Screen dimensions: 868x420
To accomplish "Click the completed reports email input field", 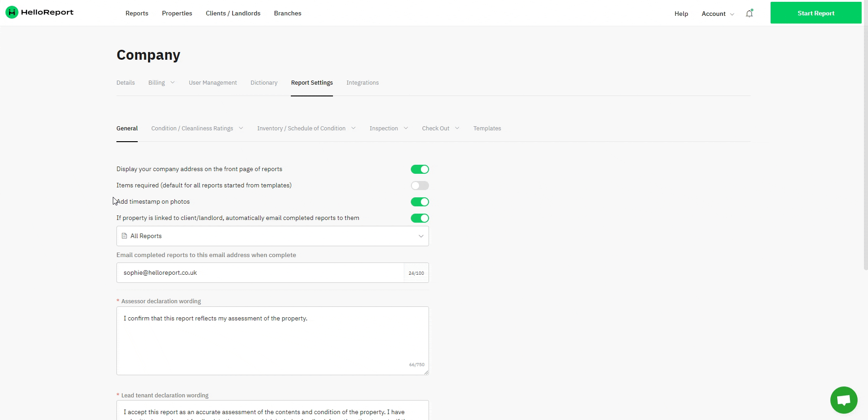I will (260, 273).
